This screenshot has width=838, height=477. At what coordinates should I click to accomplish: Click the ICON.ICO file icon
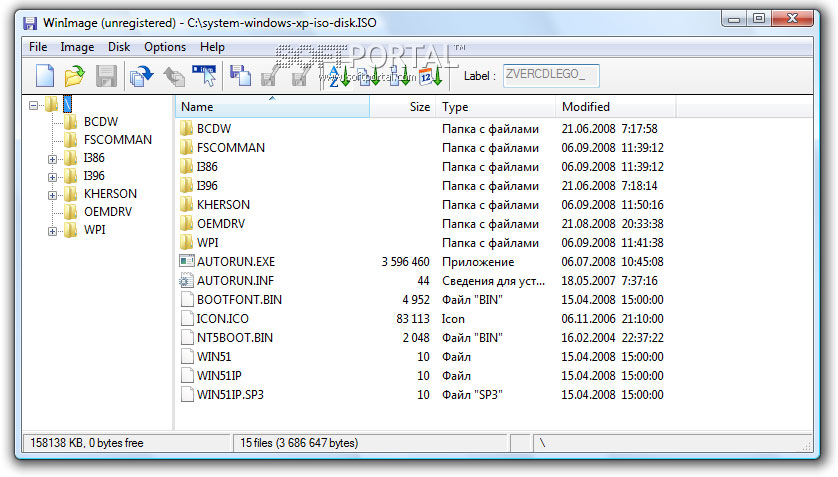click(x=187, y=318)
